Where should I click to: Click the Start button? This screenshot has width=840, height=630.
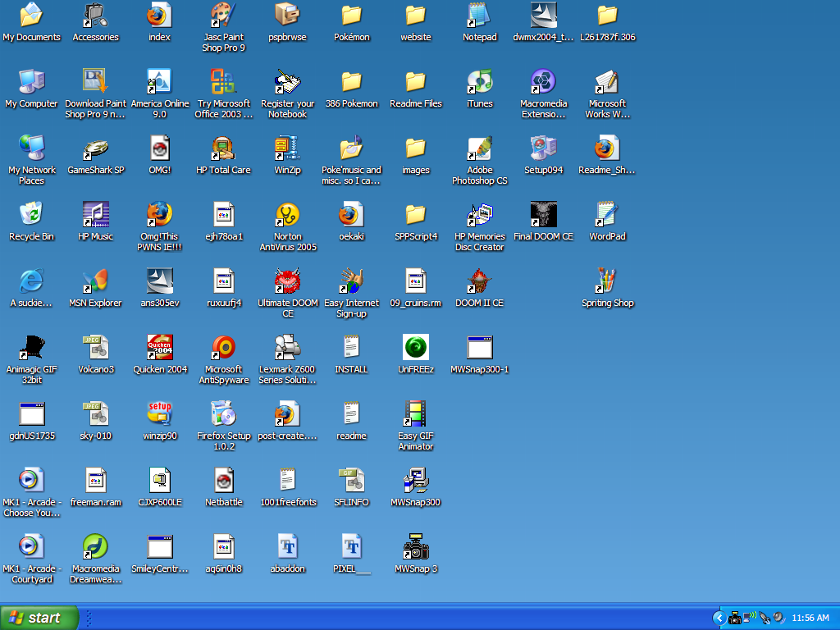coord(39,618)
